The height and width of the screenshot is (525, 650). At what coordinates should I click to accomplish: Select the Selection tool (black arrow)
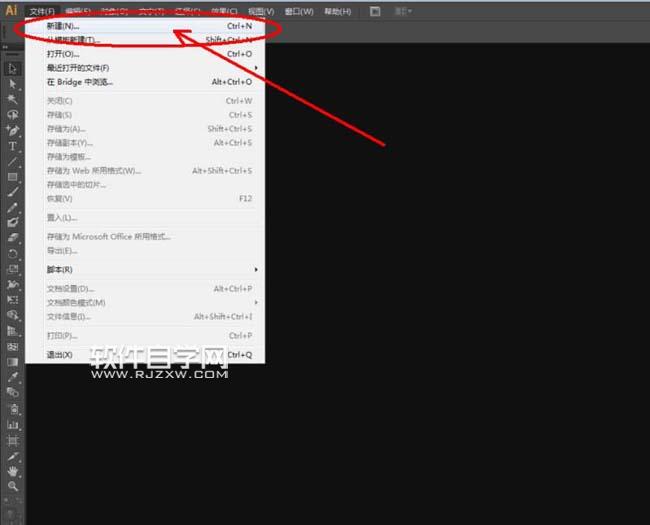pos(12,69)
